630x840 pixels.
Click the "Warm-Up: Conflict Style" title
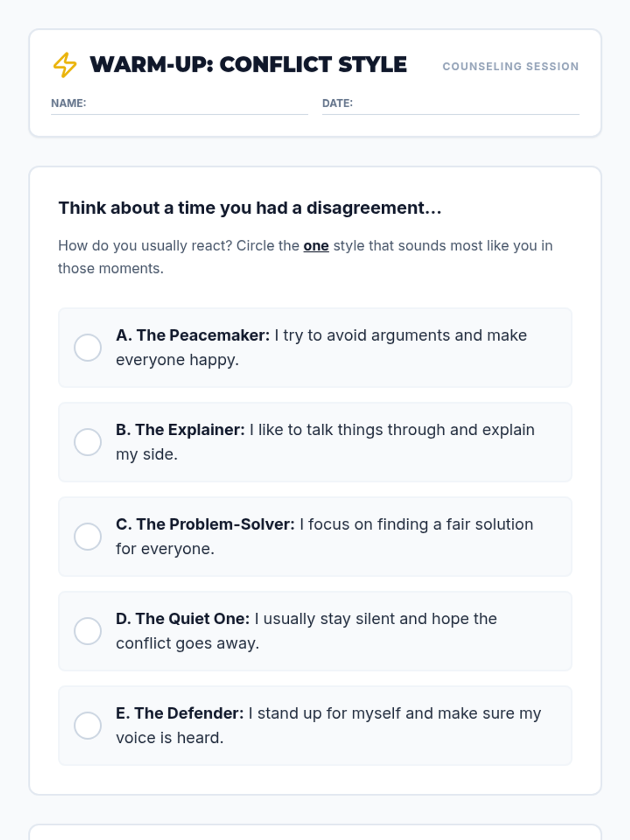tap(248, 65)
